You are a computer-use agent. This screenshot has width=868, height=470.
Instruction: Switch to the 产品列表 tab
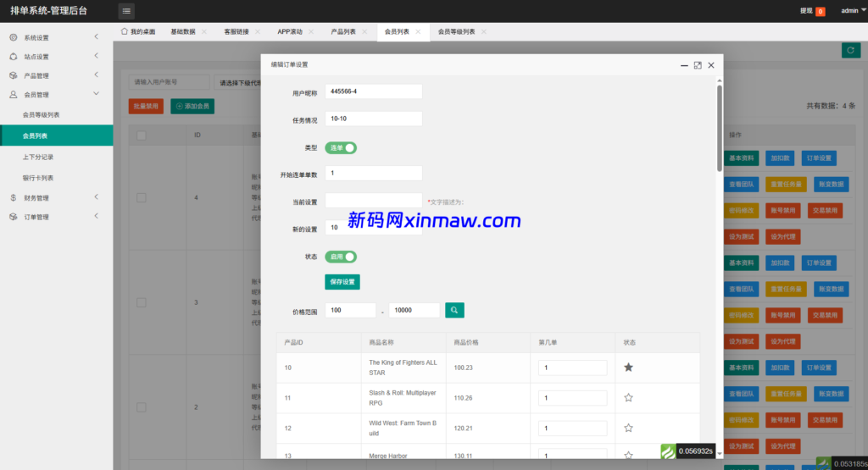[x=343, y=31]
